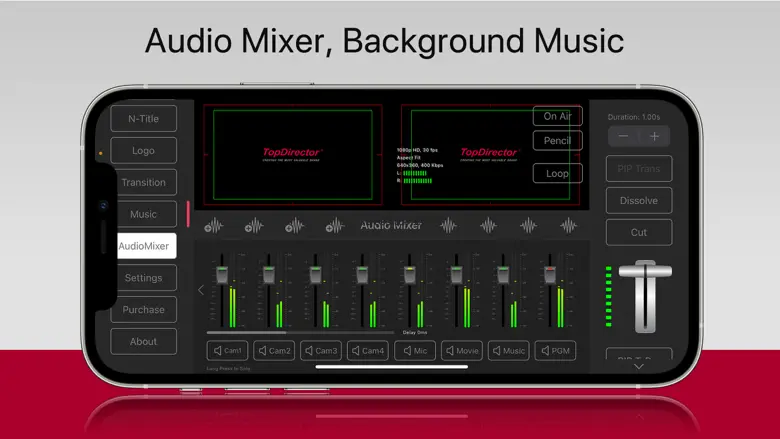780x439 pixels.
Task: Mute the Cam1 audio channel
Action: [x=227, y=351]
